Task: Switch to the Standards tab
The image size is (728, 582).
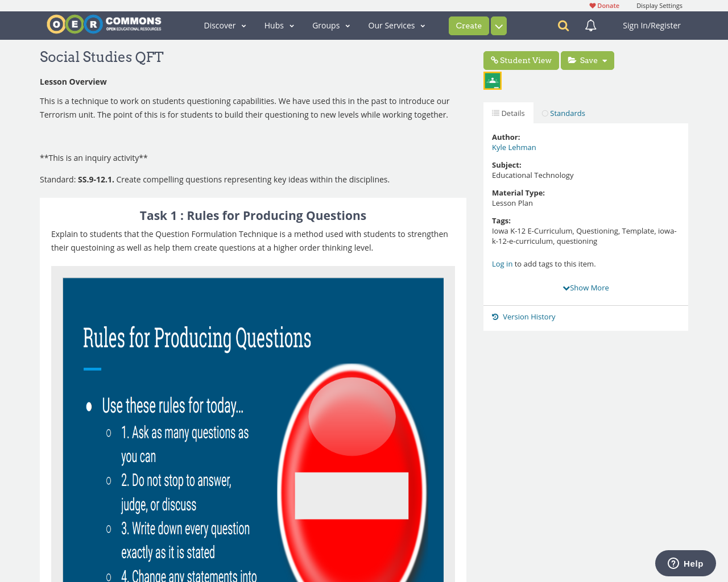Action: [x=563, y=112]
